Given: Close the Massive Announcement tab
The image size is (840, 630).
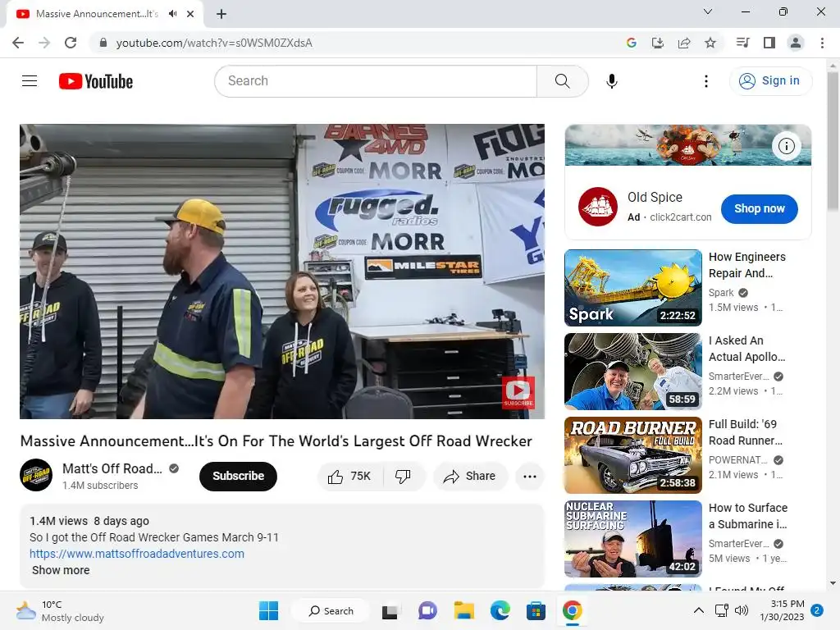Looking at the screenshot, I should [190, 14].
